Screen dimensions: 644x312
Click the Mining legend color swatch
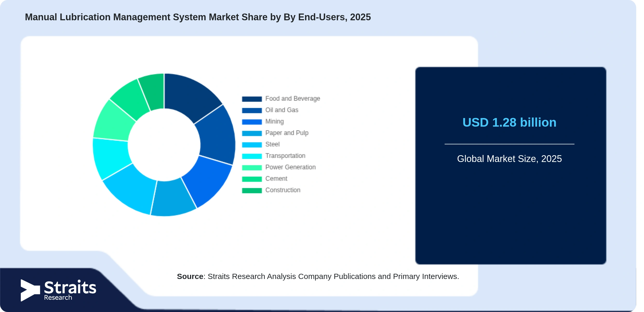tap(252, 122)
